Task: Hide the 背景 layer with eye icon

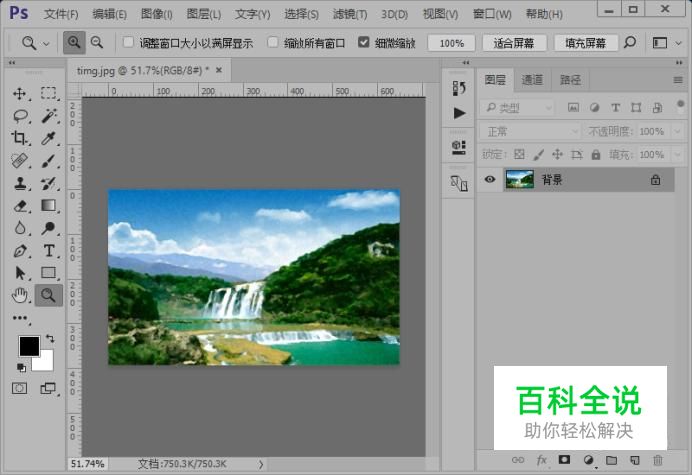Action: click(x=490, y=180)
